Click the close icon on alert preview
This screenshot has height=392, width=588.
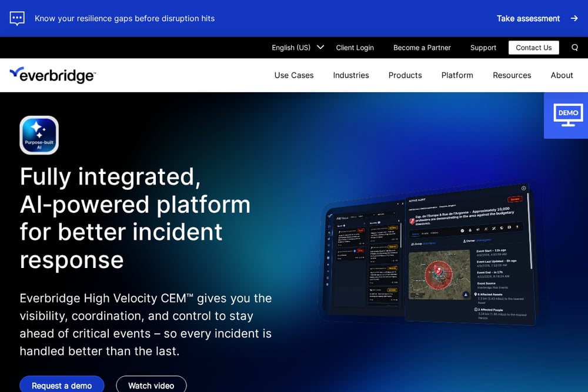click(523, 188)
